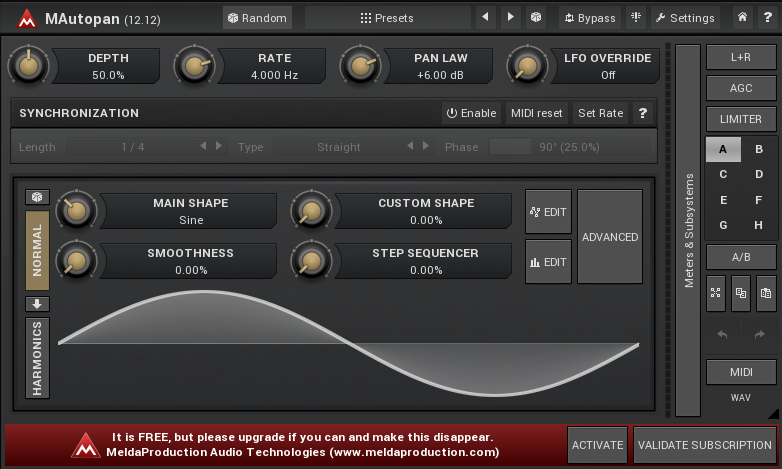Viewport: 782px width, 469px height.
Task: Open Custom Shape EDIT button
Action: point(548,212)
